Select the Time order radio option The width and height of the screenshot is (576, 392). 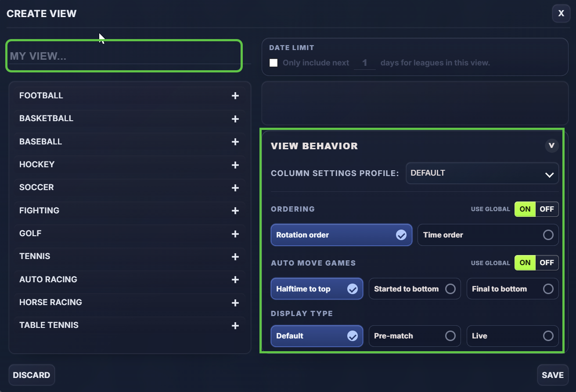pyautogui.click(x=488, y=235)
